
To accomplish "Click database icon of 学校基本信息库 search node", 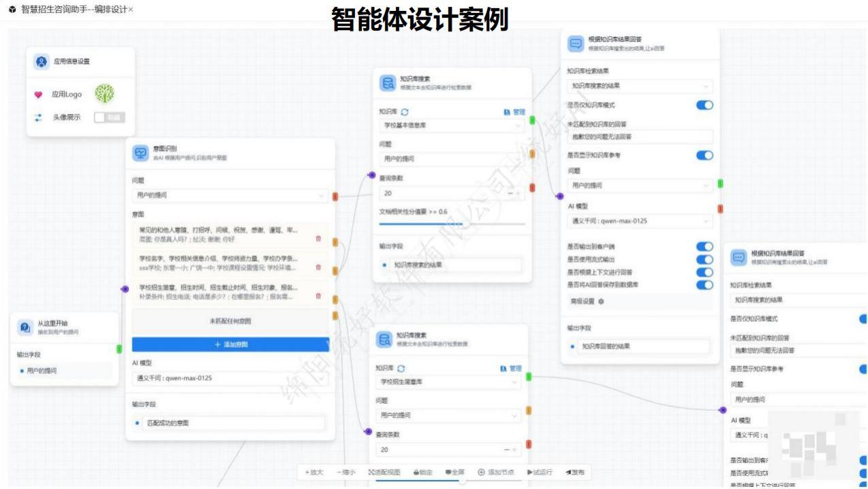I will point(388,83).
